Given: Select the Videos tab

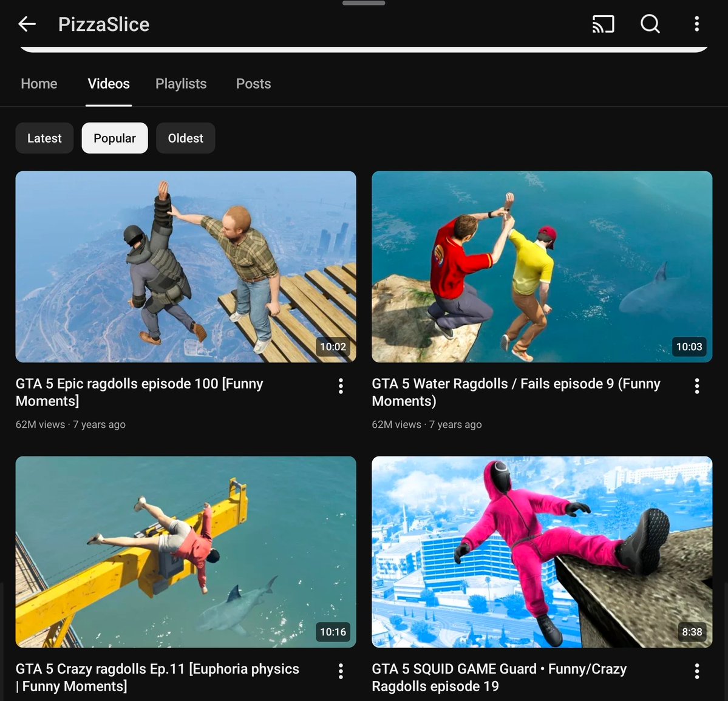Looking at the screenshot, I should click(x=109, y=84).
